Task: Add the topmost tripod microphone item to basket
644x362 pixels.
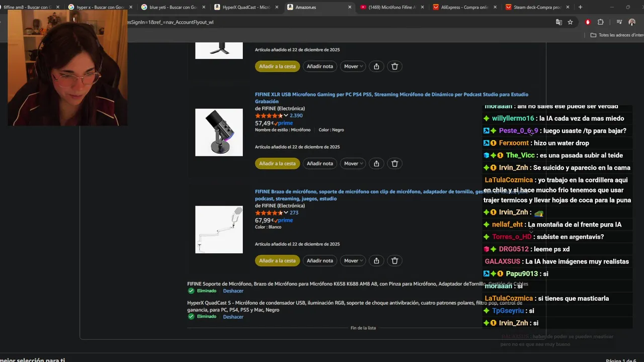Action: 277,66
